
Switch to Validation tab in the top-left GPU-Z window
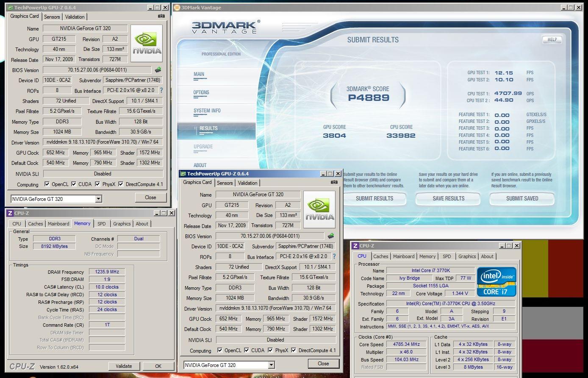pyautogui.click(x=75, y=17)
